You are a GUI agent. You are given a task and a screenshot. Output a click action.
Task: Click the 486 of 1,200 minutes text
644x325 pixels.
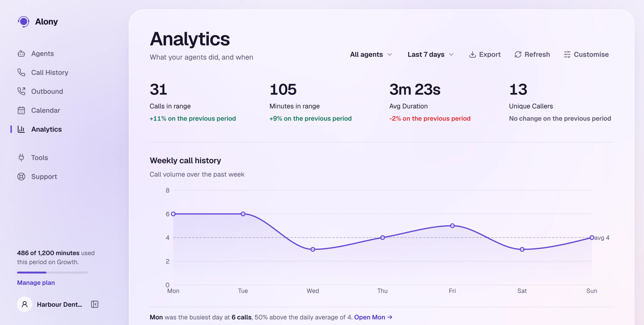[x=48, y=253]
